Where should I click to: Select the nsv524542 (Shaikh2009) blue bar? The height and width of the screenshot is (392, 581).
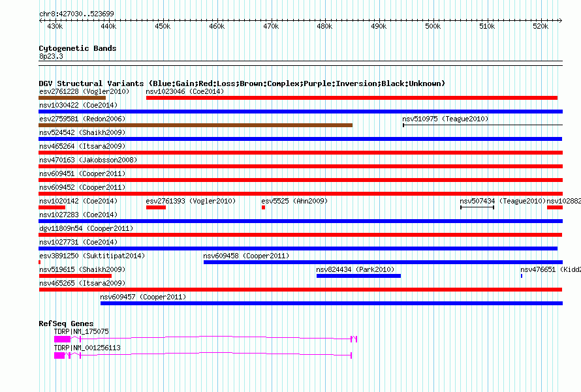[300, 139]
